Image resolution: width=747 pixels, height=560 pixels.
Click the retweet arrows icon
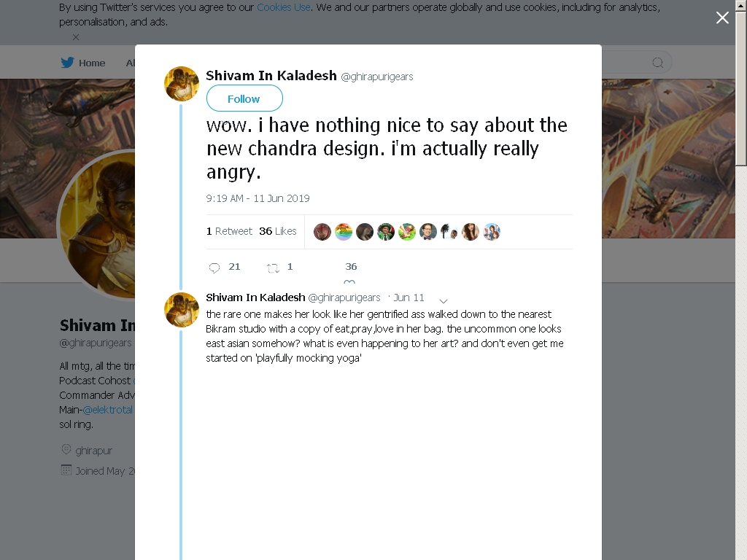[x=273, y=268]
